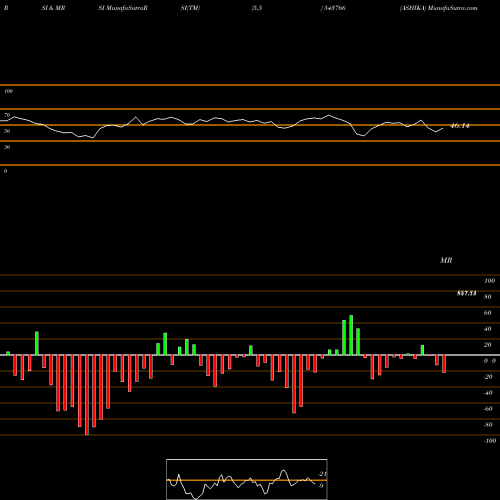Click the -21 label in mini chart
The image size is (500, 500).
pyautogui.click(x=323, y=474)
